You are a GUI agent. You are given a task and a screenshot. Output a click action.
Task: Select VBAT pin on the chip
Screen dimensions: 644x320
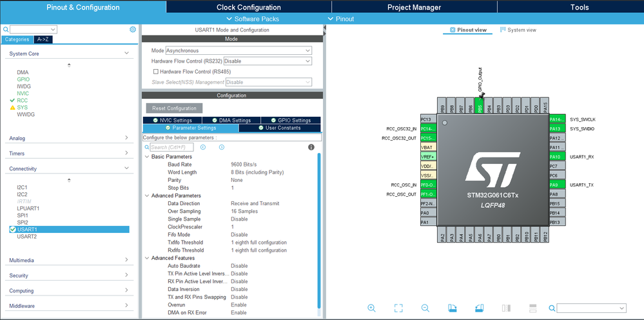[429, 147]
